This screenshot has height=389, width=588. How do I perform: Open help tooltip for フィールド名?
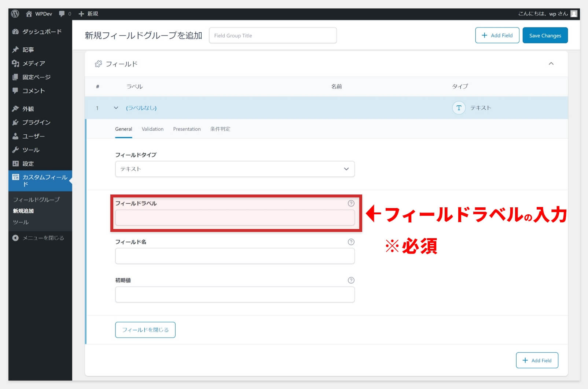(x=351, y=242)
